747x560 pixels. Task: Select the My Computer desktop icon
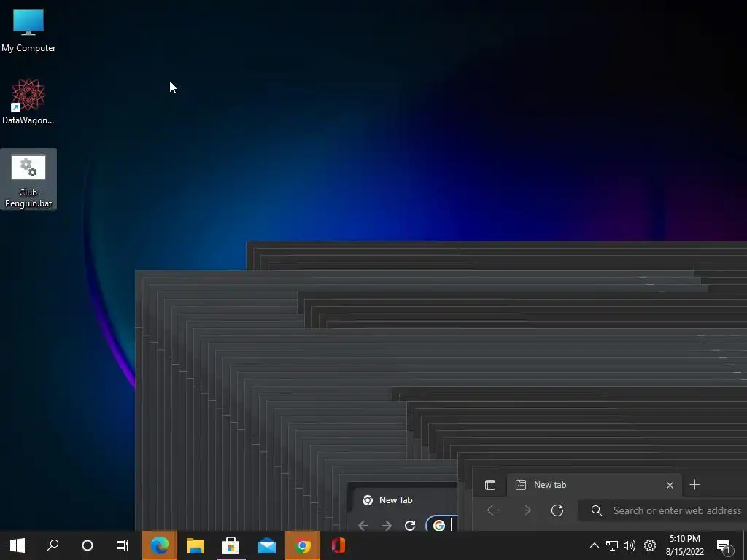coord(28,31)
